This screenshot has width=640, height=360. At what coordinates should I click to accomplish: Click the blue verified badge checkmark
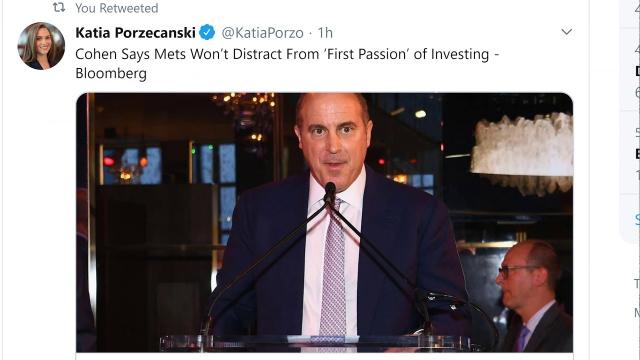coord(207,32)
